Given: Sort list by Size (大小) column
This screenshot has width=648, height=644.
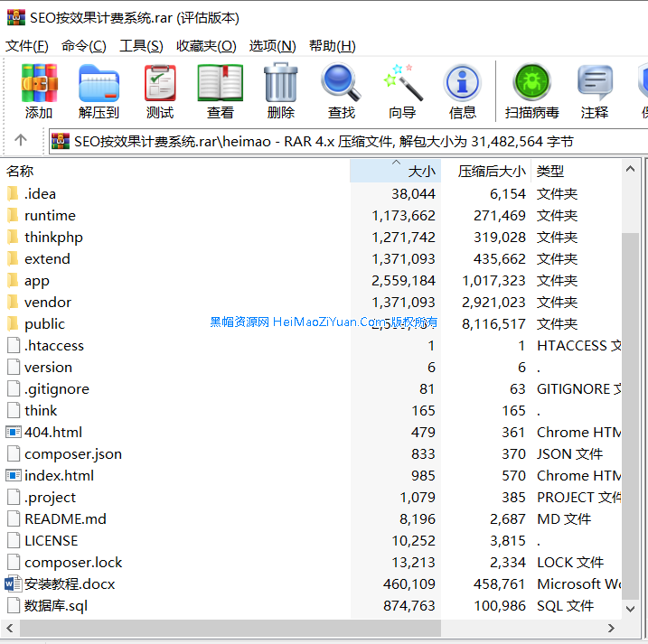Looking at the screenshot, I should [x=395, y=171].
